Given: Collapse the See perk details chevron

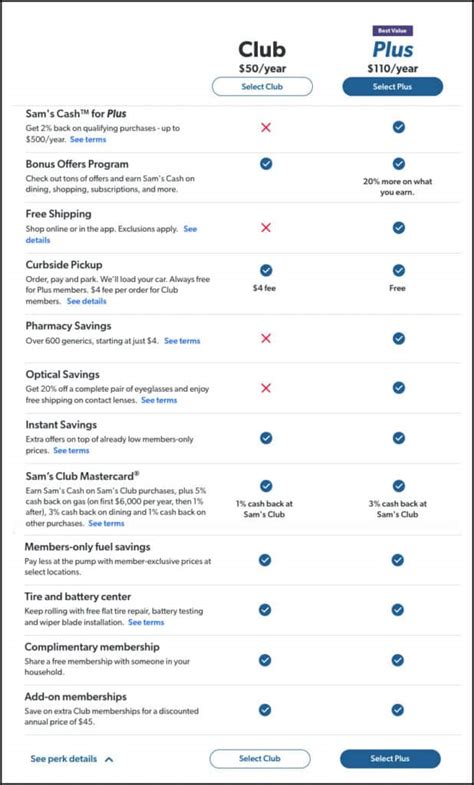Looking at the screenshot, I should [109, 759].
